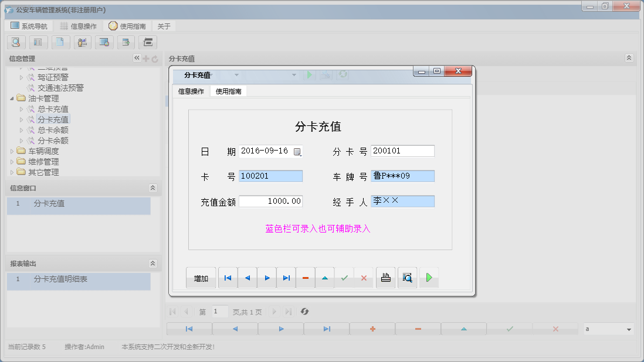Click the document icon in the top toolbar
The height and width of the screenshot is (362, 644).
(x=60, y=42)
